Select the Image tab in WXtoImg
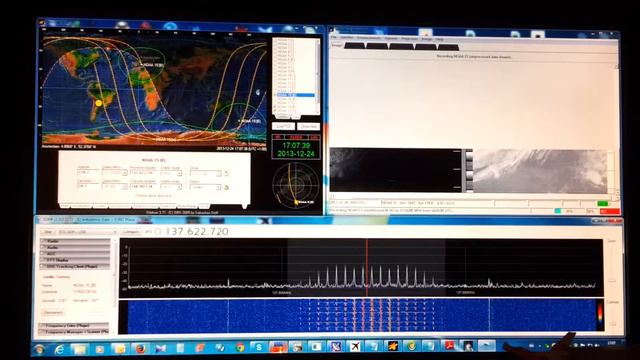The width and height of the screenshot is (640, 360). pos(337,45)
